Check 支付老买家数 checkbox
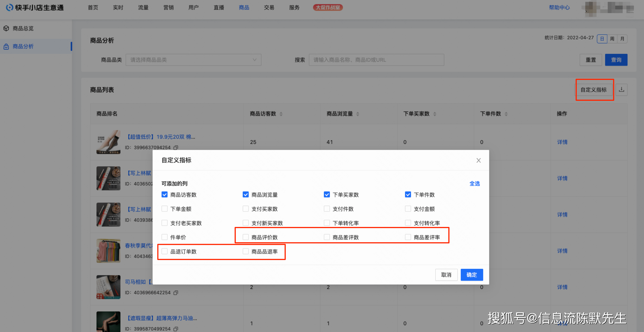Image resolution: width=644 pixels, height=332 pixels. tap(165, 223)
